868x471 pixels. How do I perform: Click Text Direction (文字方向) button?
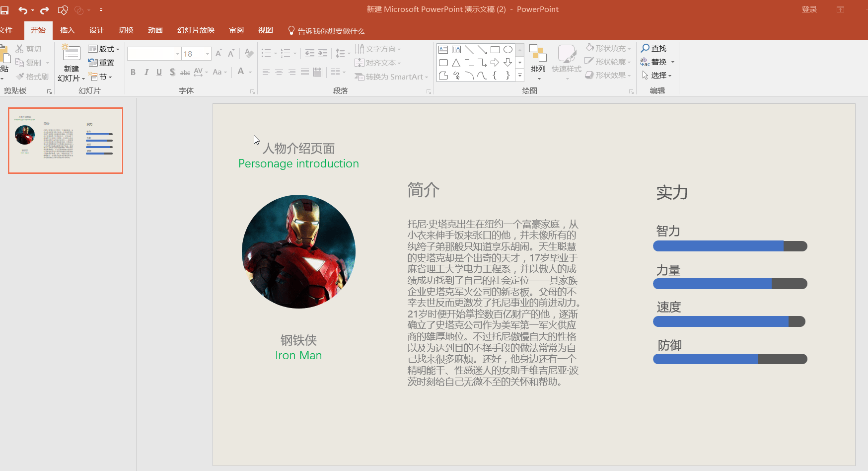point(378,49)
